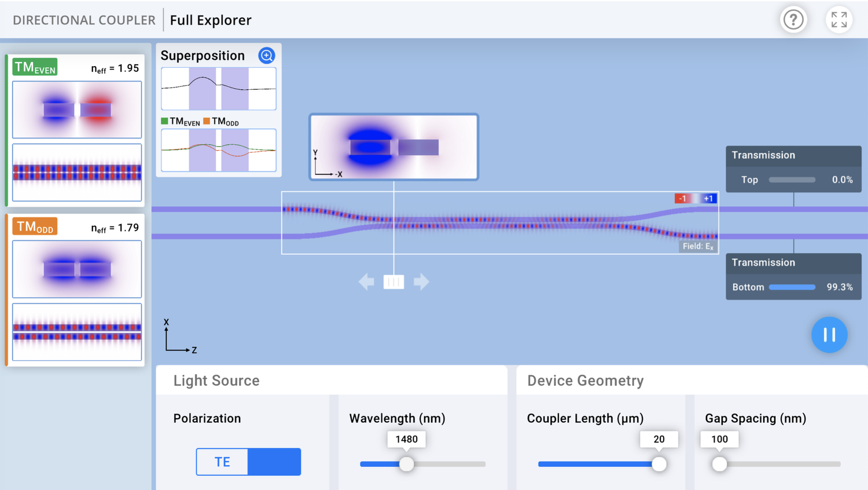Click the Field Ex badge on the waveguide view
868x490 pixels.
pos(697,246)
